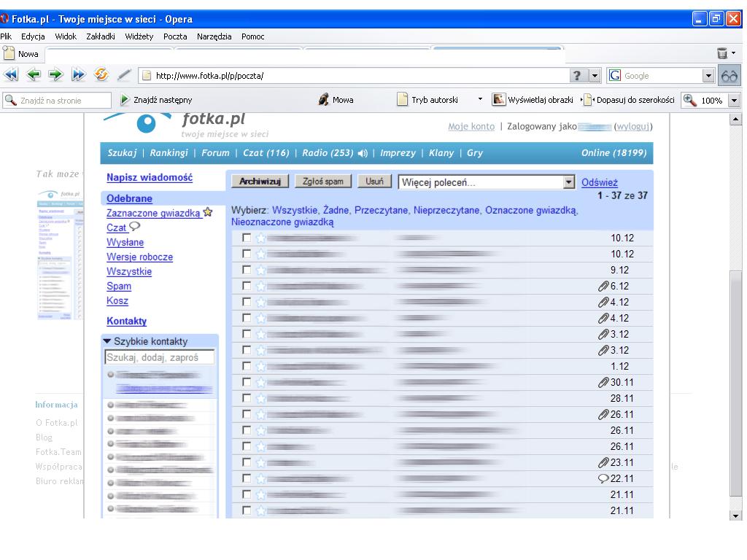747x560 pixels.
Task: Click the Mowa speech icon
Action: [x=324, y=99]
